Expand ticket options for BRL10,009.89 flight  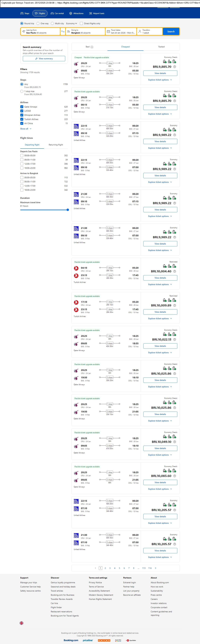(x=160, y=318)
